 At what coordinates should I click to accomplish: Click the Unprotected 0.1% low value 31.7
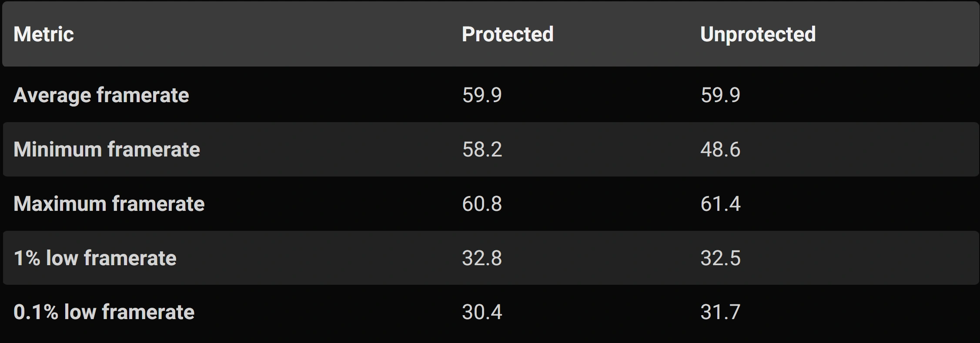(x=720, y=312)
